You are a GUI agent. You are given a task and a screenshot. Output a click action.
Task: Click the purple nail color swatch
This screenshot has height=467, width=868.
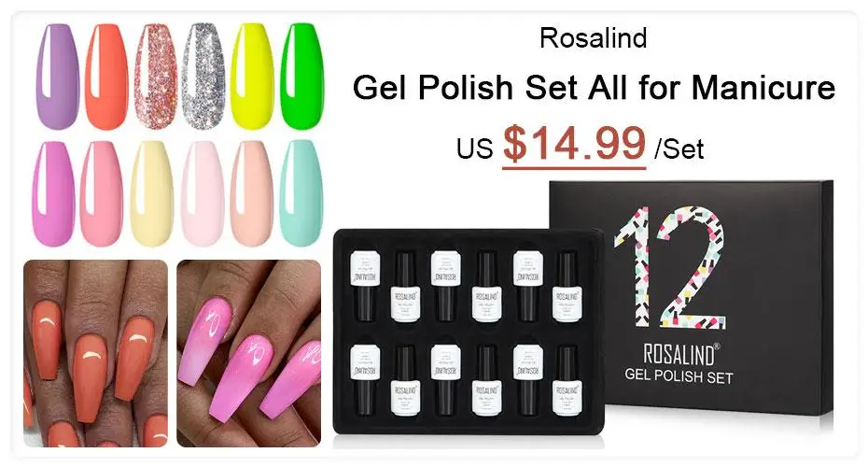pyautogui.click(x=58, y=77)
